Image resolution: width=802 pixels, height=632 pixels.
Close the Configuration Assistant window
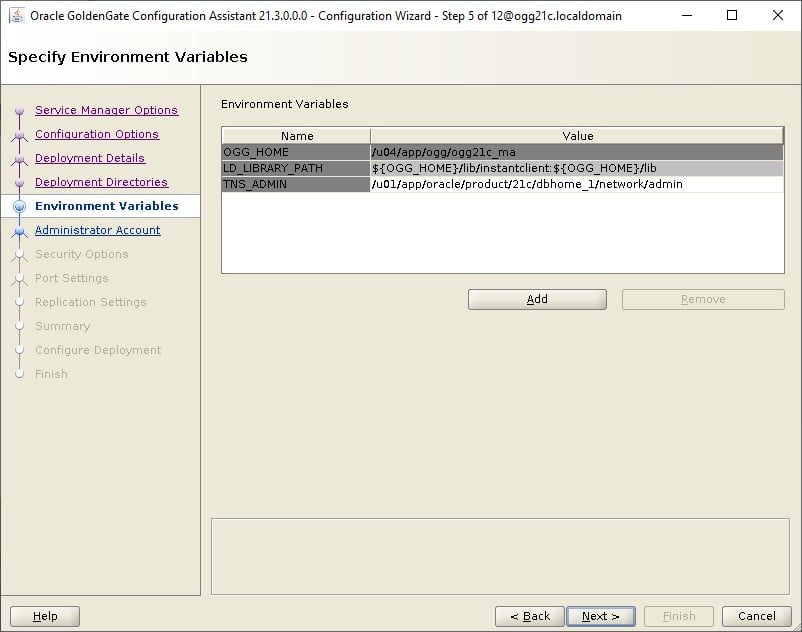(777, 15)
